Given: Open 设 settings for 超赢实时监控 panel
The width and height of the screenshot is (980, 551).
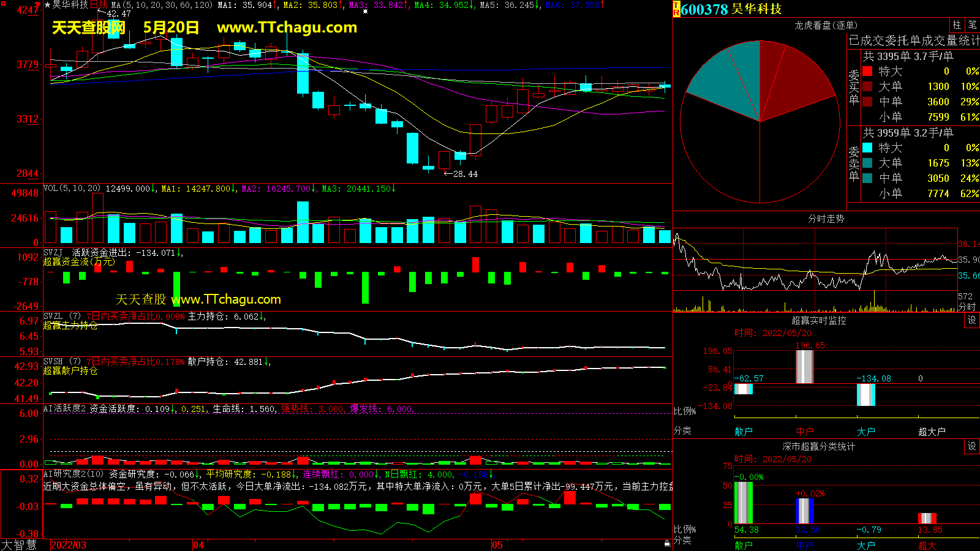Looking at the screenshot, I should click(972, 320).
